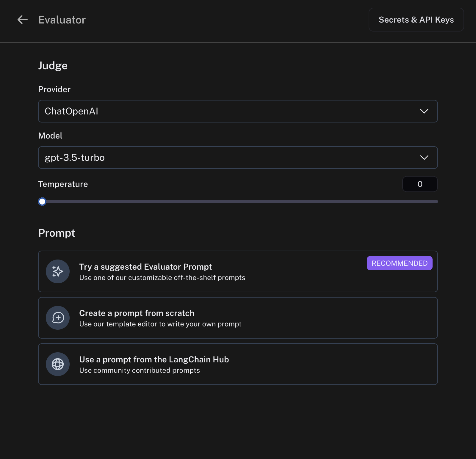
Task: Click the chat-plus icon for scratch prompt
Action: point(58,318)
